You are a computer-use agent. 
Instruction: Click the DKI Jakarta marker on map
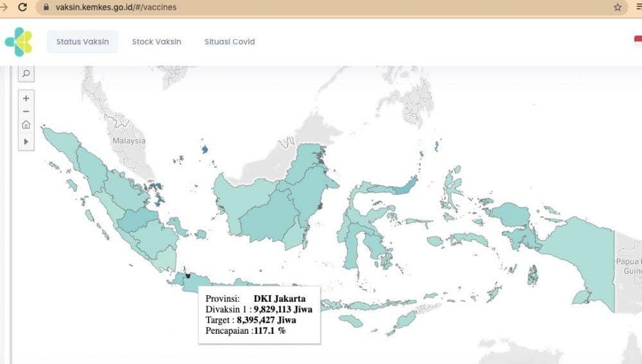(187, 275)
